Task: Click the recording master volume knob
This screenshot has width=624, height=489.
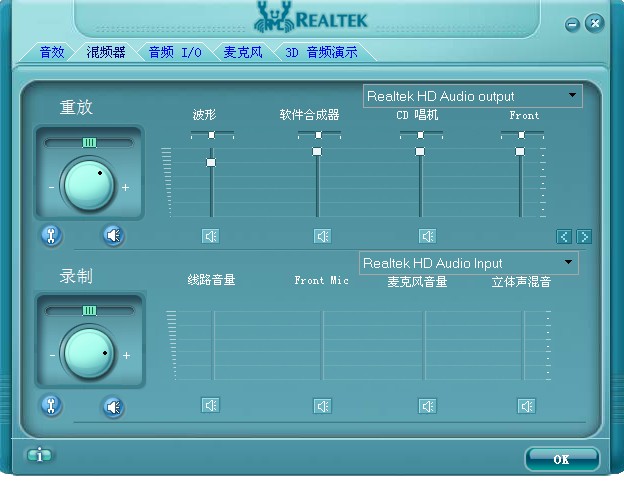Action: (x=88, y=353)
